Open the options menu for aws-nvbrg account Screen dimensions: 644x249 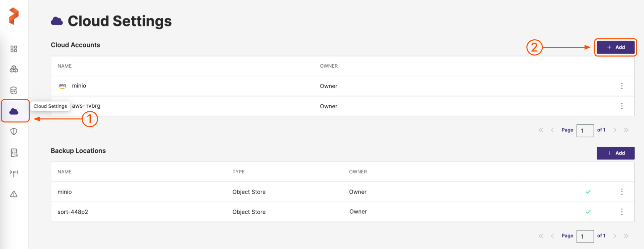[622, 106]
